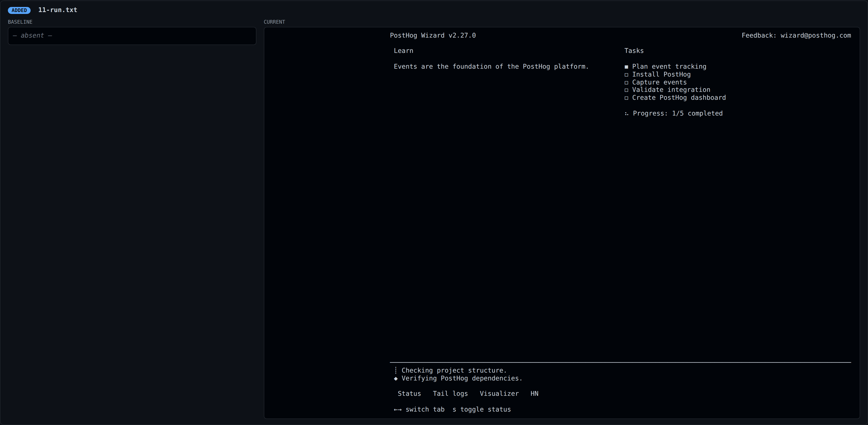Toggle the Capture events checkbox
This screenshot has width=868, height=425.
[x=626, y=83]
